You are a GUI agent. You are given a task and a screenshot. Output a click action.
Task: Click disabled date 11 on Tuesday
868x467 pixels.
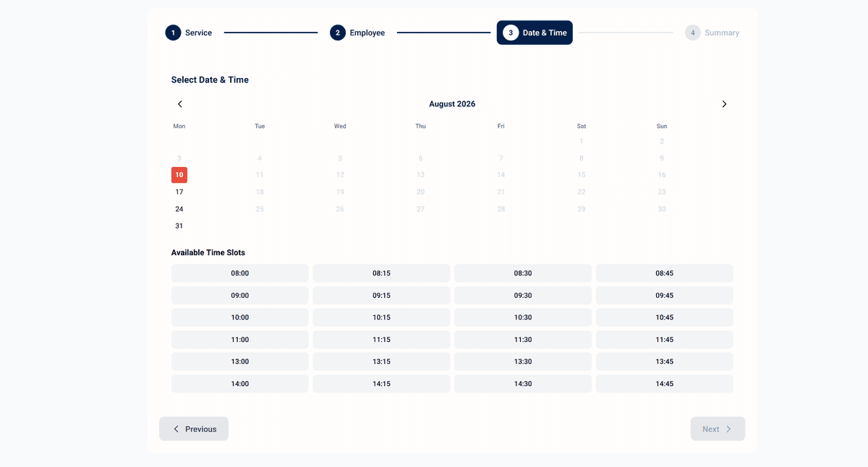260,175
